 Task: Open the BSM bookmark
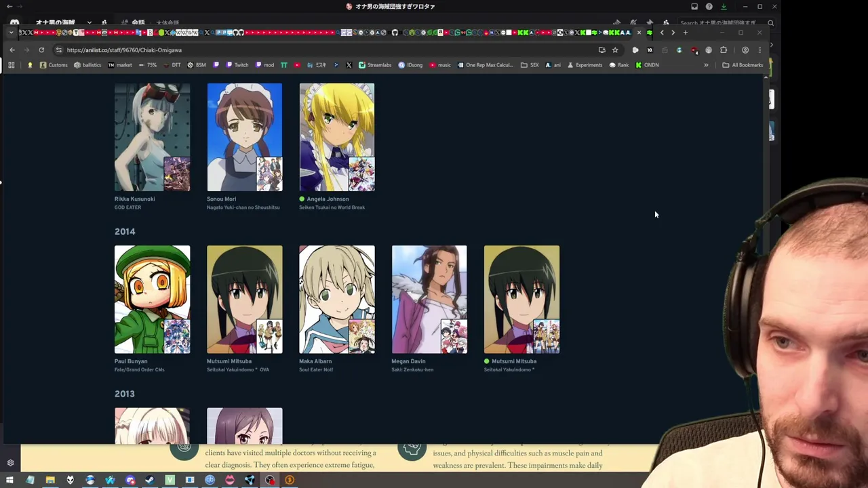tap(197, 65)
